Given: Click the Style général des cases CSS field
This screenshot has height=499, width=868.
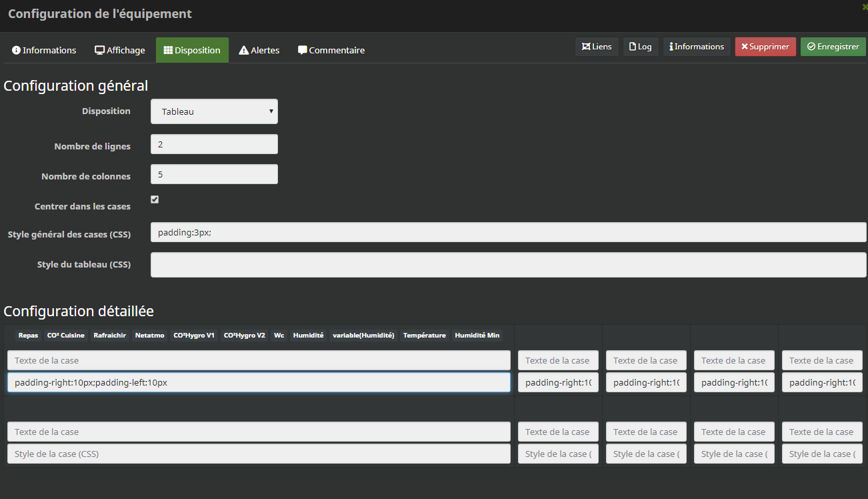Looking at the screenshot, I should click(x=508, y=232).
